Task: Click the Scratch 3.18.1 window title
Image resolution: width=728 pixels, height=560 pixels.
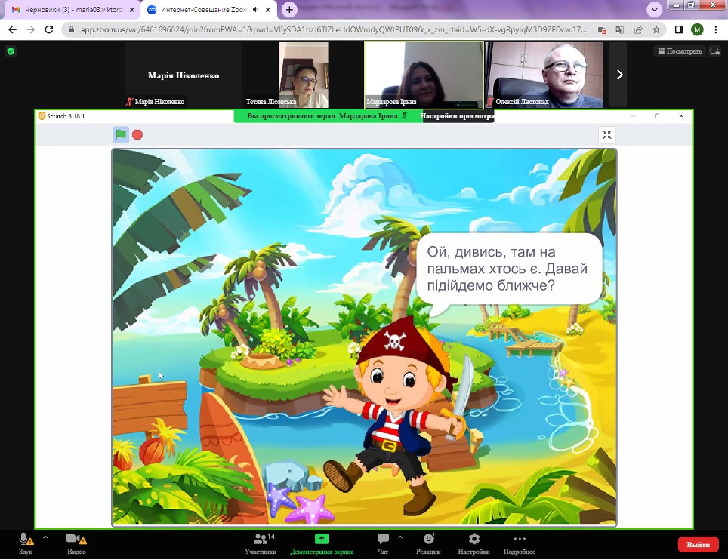Action: click(65, 116)
